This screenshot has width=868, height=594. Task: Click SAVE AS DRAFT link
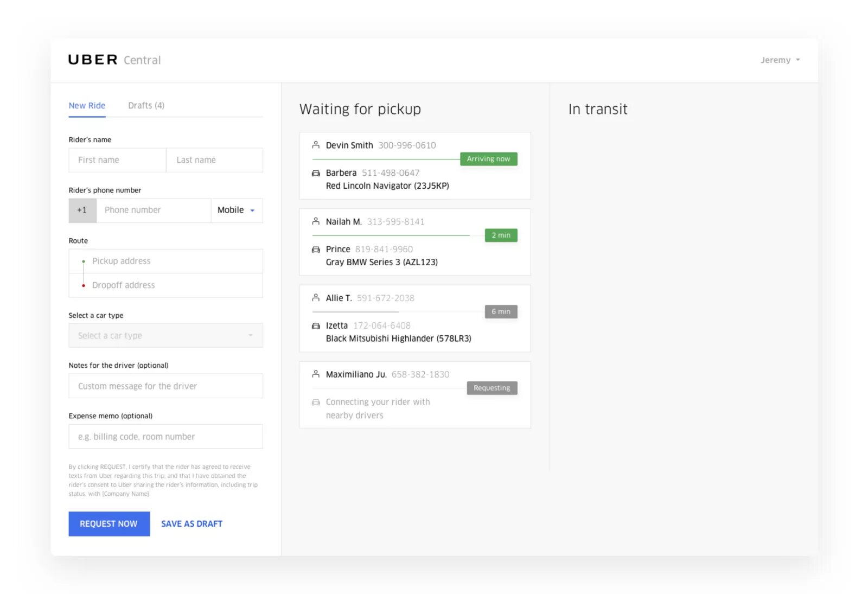point(192,524)
